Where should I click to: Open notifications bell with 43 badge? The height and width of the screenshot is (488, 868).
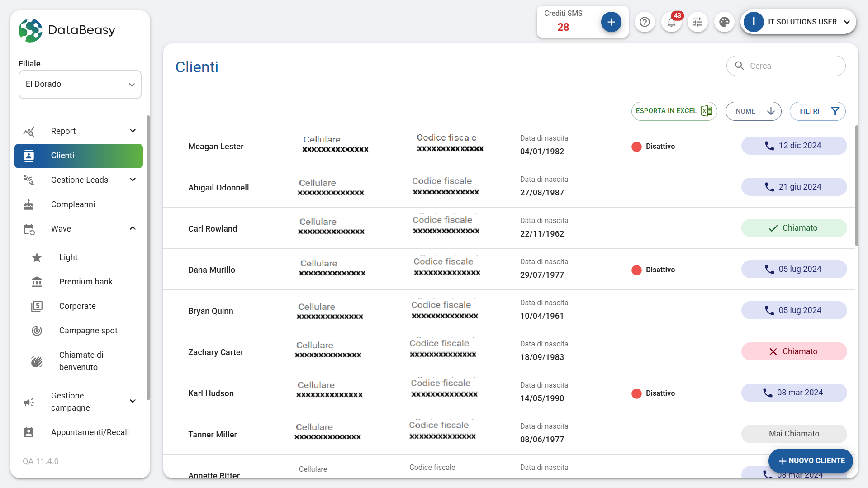coord(671,22)
